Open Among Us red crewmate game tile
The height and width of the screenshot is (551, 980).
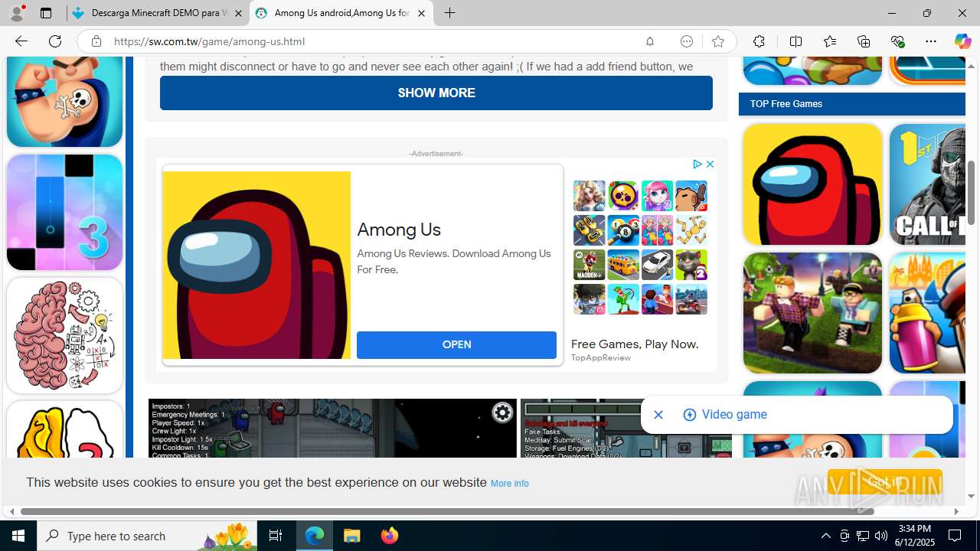tap(812, 184)
